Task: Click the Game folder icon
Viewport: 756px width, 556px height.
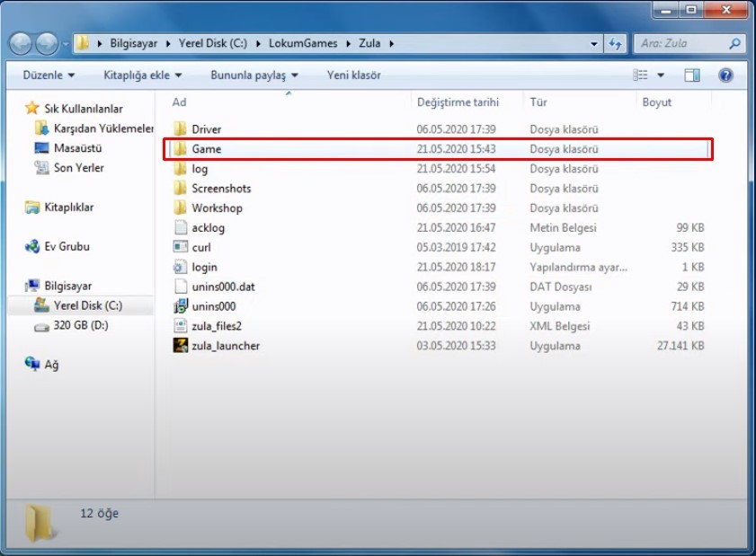Action: coord(180,148)
